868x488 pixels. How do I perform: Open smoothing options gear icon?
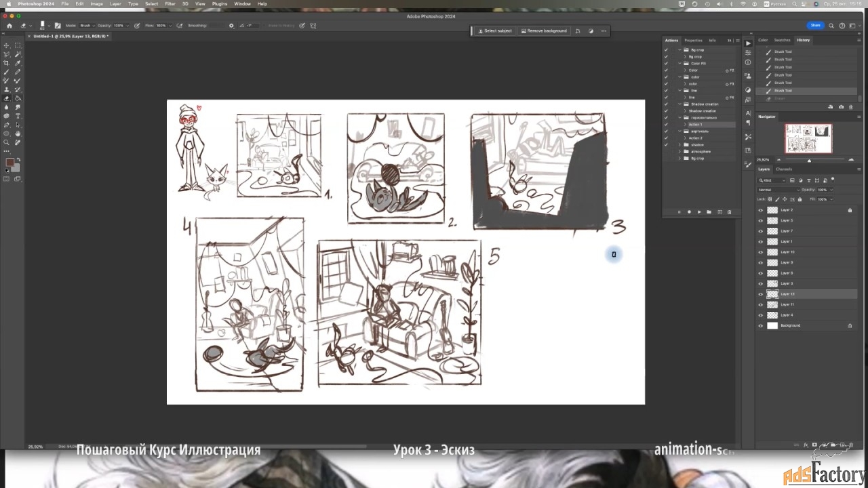click(x=231, y=26)
